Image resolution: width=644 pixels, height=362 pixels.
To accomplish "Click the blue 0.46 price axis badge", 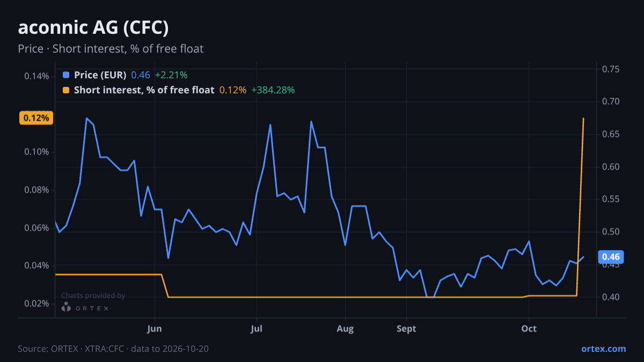I will (x=611, y=257).
